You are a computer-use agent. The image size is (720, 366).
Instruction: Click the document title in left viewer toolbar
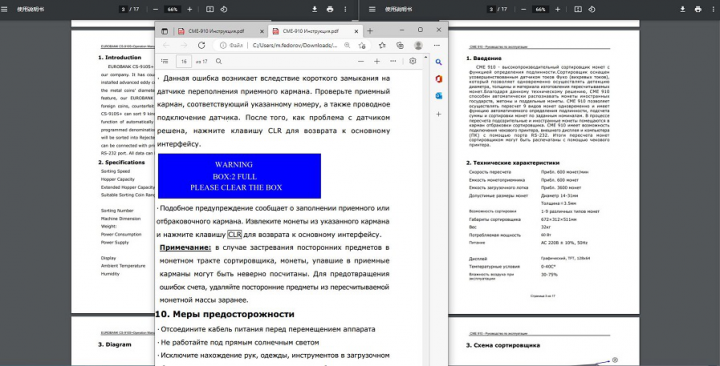click(x=30, y=9)
